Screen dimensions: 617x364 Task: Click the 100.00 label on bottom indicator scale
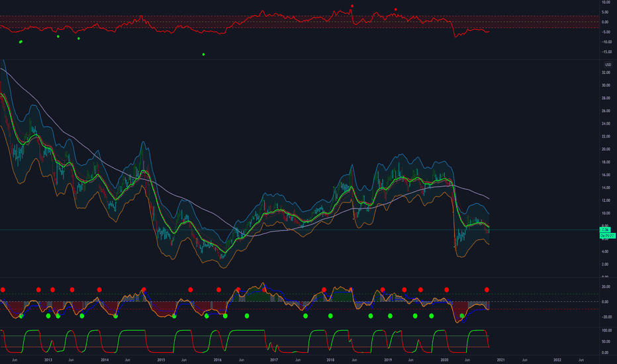coord(606,330)
